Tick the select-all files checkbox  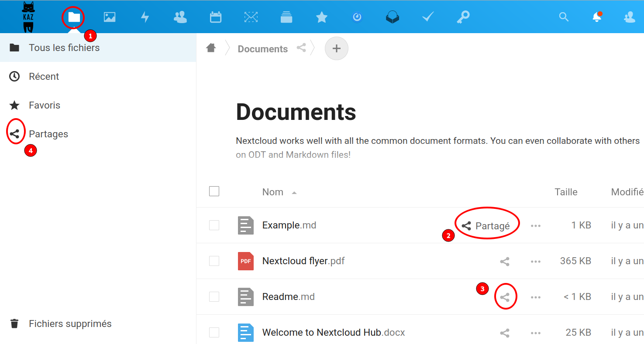point(214,191)
